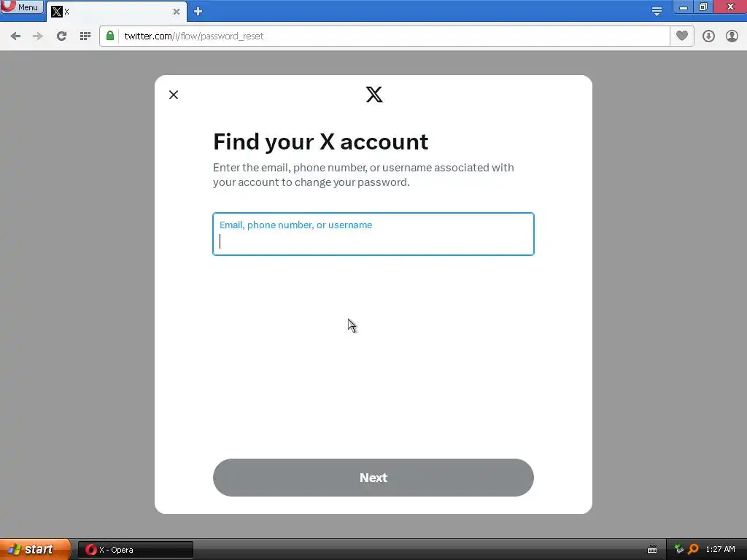Select X - Opera taskbar button
747x560 pixels.
tap(136, 550)
